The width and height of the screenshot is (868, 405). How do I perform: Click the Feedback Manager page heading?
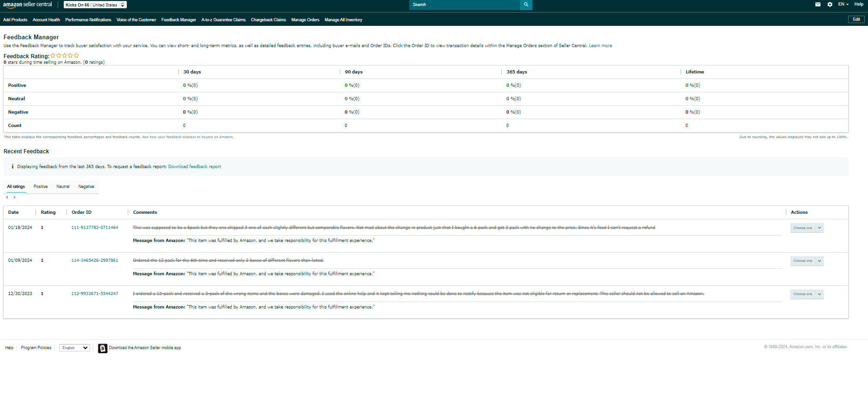(x=31, y=37)
